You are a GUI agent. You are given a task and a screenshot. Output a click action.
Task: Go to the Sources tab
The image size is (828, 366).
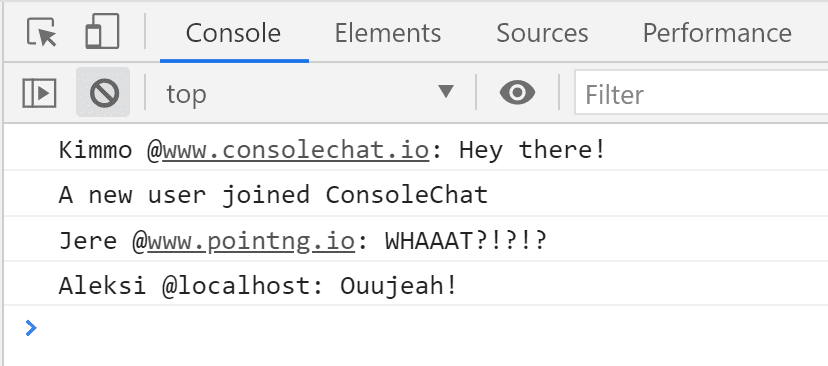pos(542,33)
